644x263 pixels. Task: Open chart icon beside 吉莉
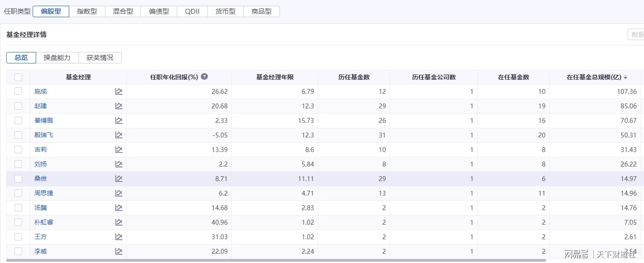pos(119,149)
